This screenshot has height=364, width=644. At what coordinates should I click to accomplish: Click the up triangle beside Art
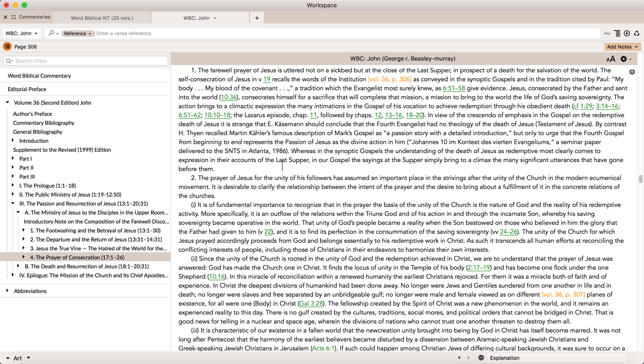[8, 358]
